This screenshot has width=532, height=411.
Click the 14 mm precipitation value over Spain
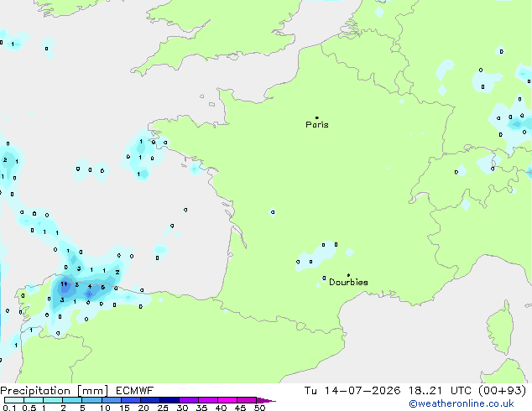pos(64,284)
